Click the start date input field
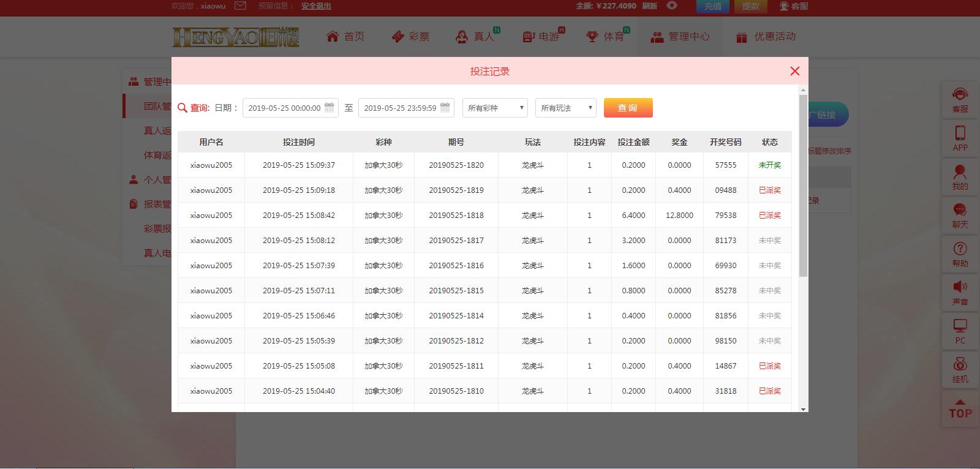The width and height of the screenshot is (980, 469). 290,108
